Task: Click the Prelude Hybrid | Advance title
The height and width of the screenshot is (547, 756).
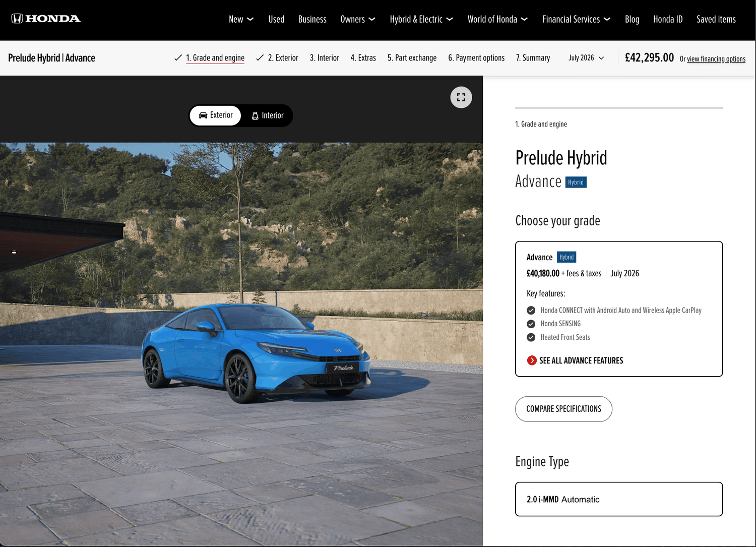Action: coord(51,58)
